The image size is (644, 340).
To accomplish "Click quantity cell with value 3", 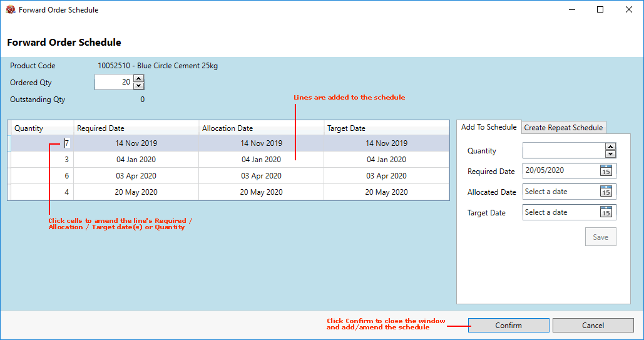I will pos(43,160).
